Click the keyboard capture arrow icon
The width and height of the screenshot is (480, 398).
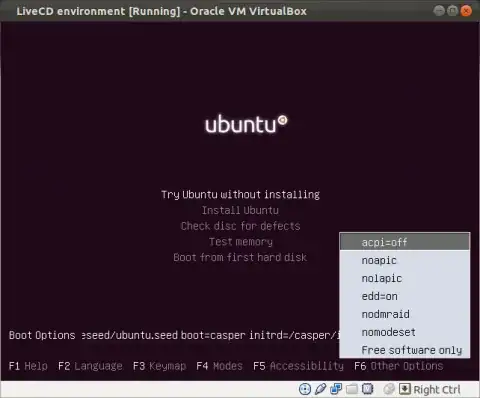[405, 389]
